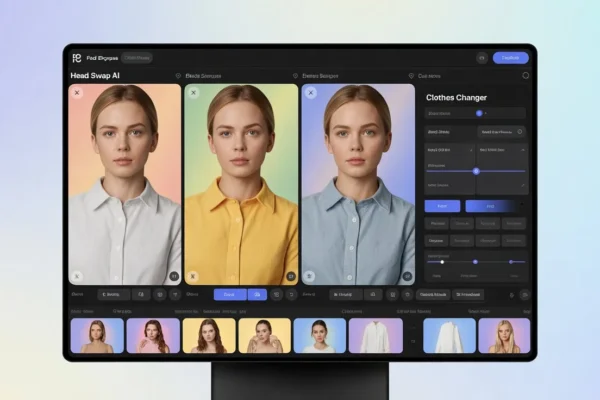The image size is (600, 400).
Task: Open the right dropdown in Clothes Changer panel
Action: click(x=501, y=149)
